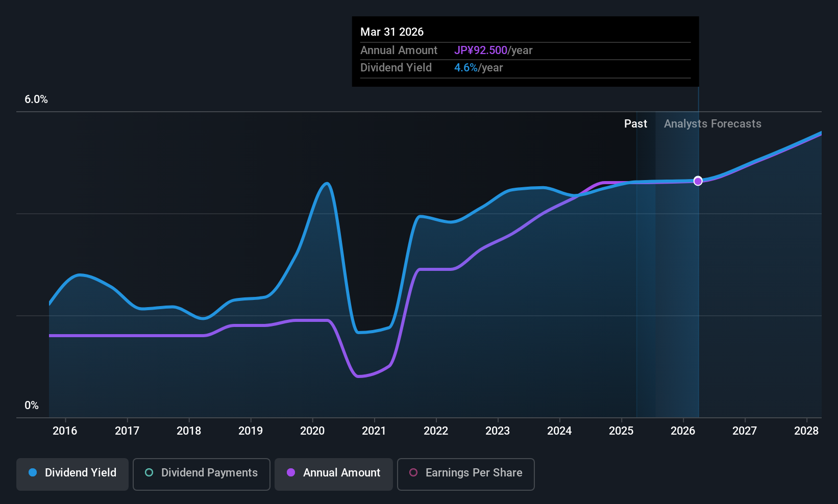Toggle the Annual Amount legend button
This screenshot has width=838, height=504.
click(334, 474)
